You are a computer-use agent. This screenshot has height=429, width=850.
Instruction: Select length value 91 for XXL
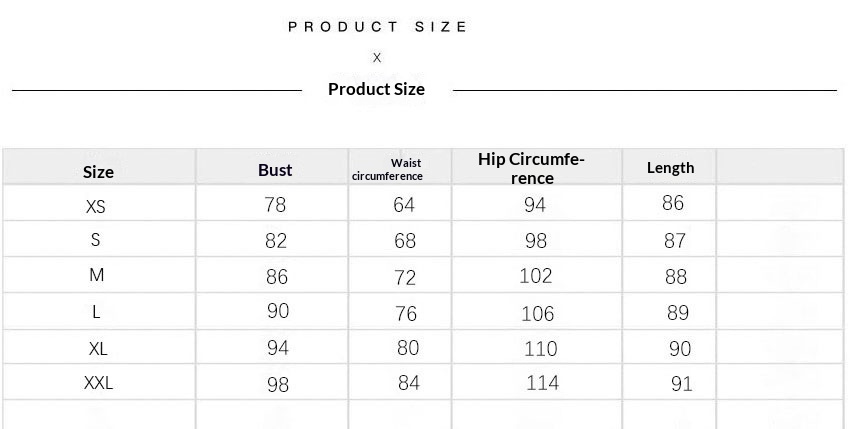tap(681, 384)
